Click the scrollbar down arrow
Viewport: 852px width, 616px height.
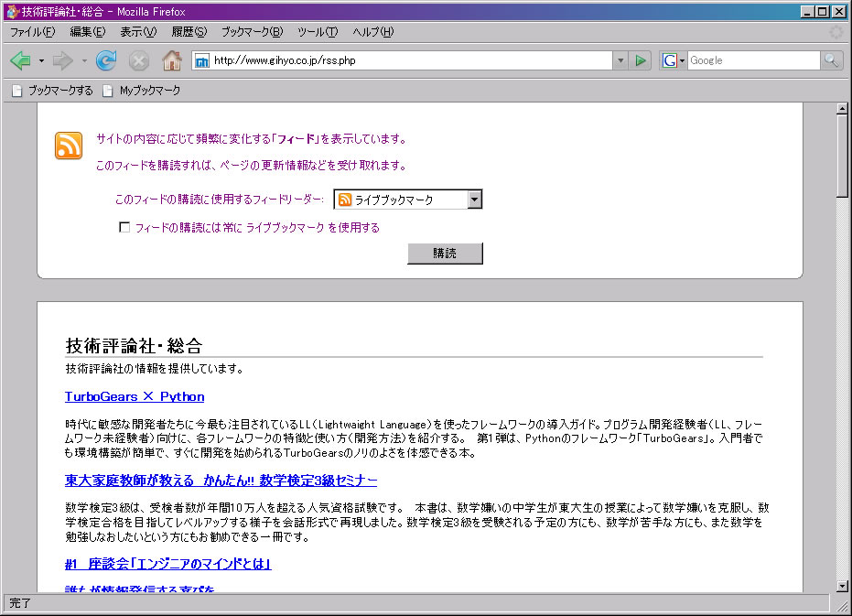coord(842,586)
